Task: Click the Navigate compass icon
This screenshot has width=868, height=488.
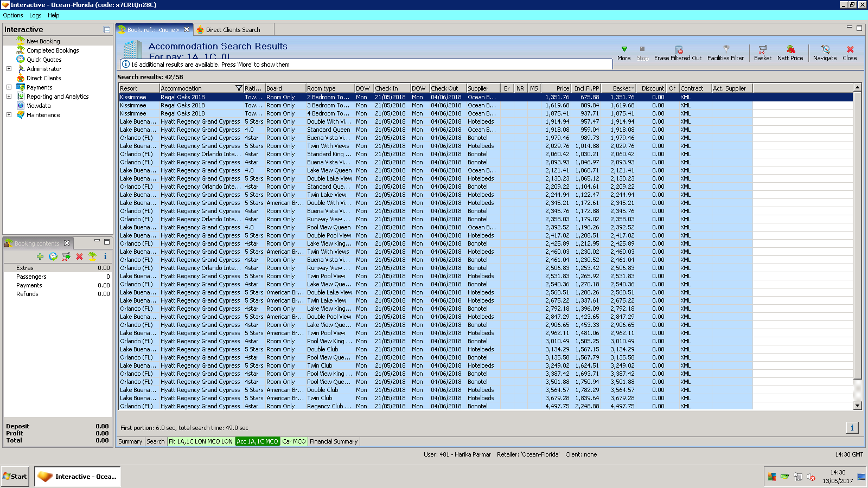Action: point(825,49)
